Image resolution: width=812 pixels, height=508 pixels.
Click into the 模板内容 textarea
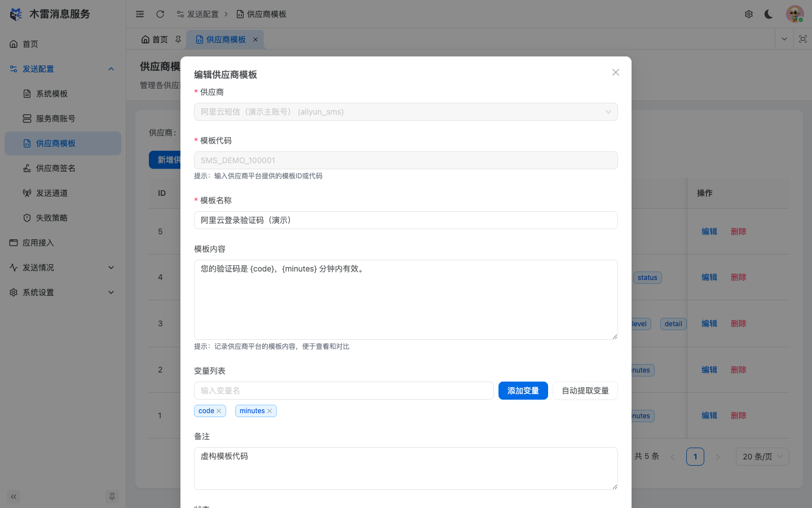tap(406, 300)
